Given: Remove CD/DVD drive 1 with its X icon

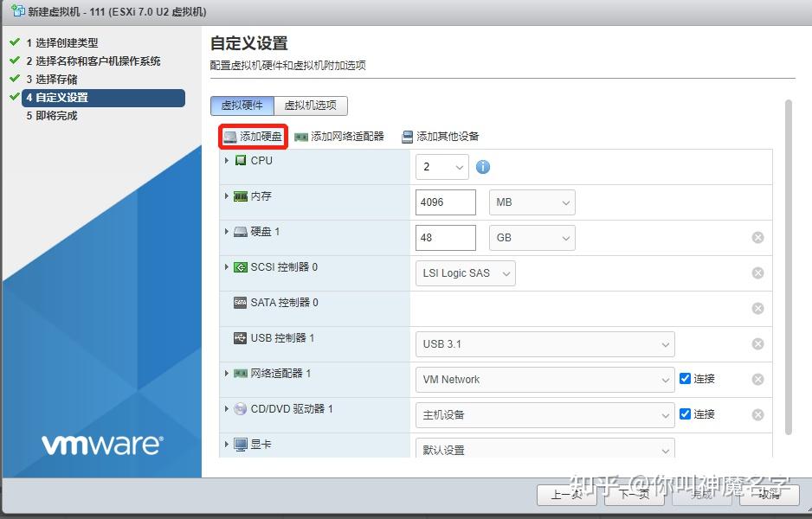Looking at the screenshot, I should pyautogui.click(x=757, y=414).
